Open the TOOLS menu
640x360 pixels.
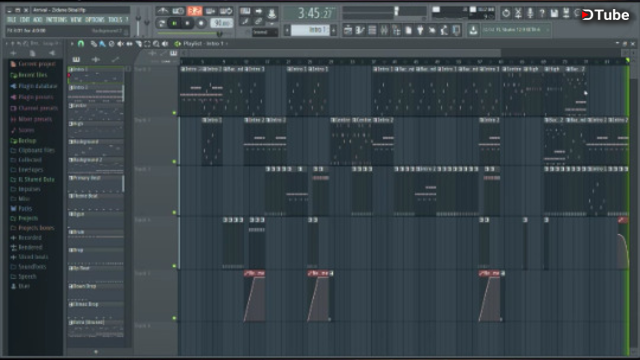[116, 20]
